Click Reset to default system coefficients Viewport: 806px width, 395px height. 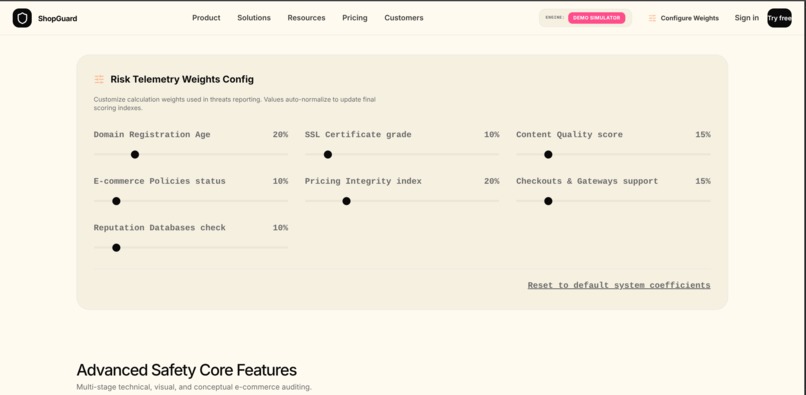point(619,285)
